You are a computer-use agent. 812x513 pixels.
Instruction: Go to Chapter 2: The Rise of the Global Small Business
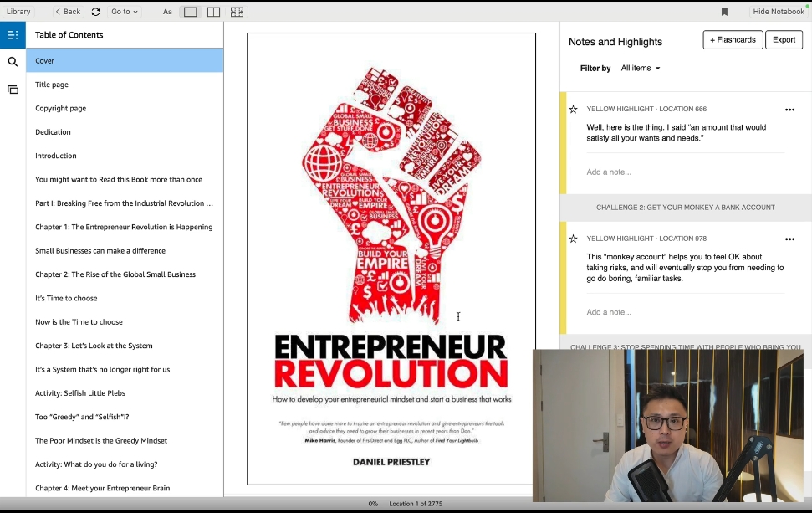click(125, 274)
